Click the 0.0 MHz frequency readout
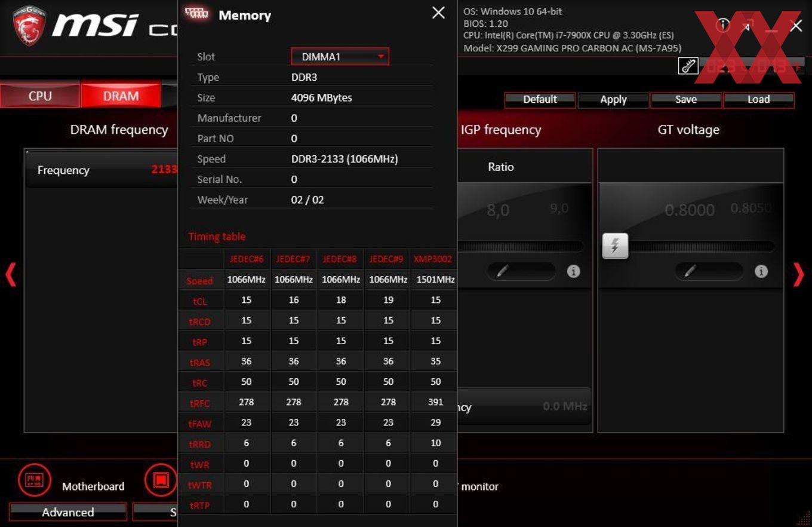Screen dimensions: 812x527 565,406
